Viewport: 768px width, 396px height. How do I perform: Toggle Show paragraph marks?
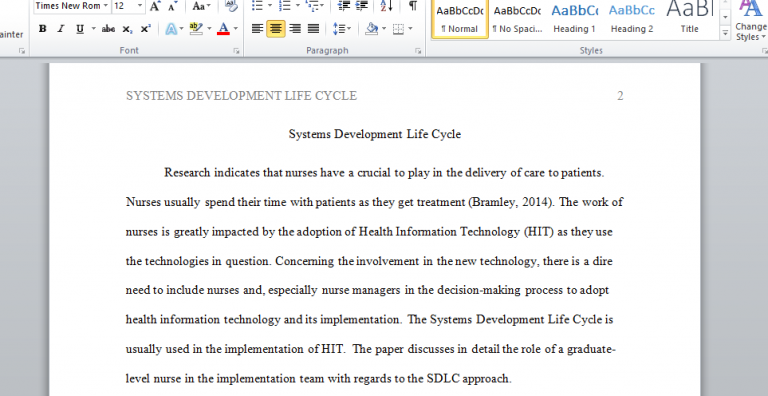pos(413,6)
